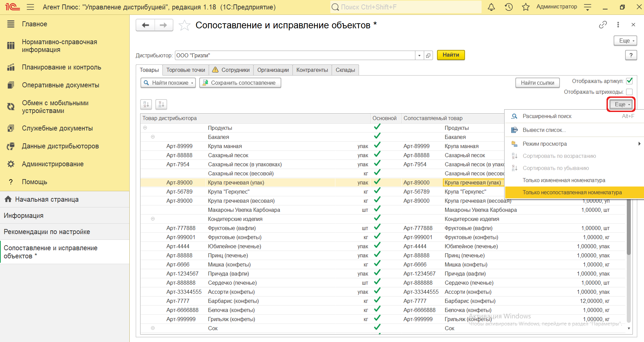
Task: Click the yellow Найти button
Action: click(451, 55)
